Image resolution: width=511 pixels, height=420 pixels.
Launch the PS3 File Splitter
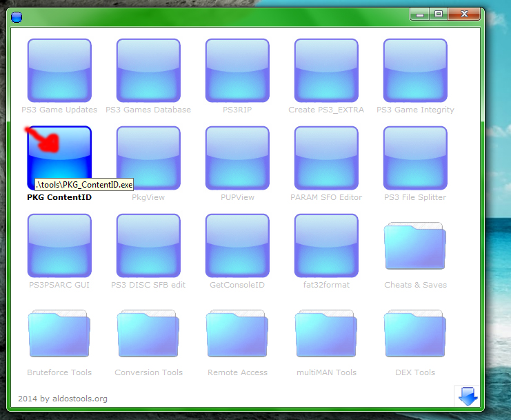(415, 158)
